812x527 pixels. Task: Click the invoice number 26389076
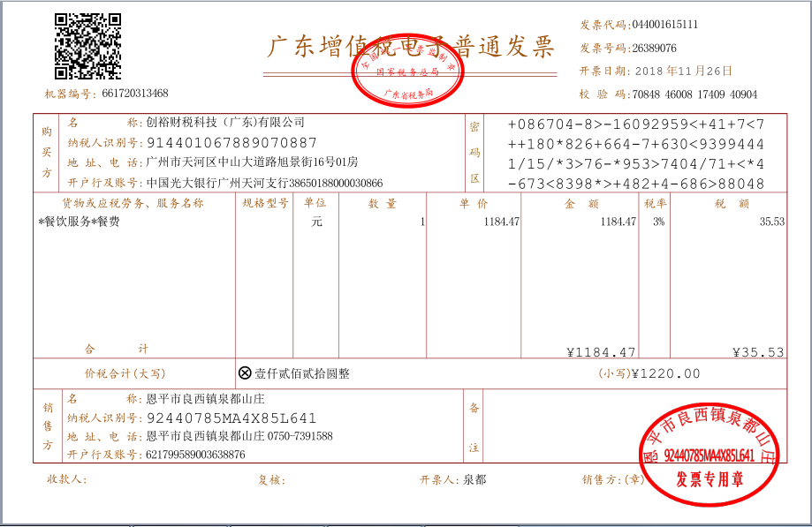654,48
